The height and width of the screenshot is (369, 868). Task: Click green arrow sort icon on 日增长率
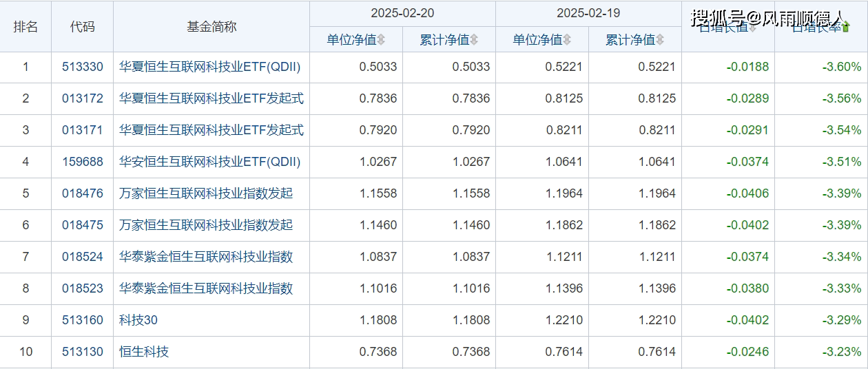[845, 28]
